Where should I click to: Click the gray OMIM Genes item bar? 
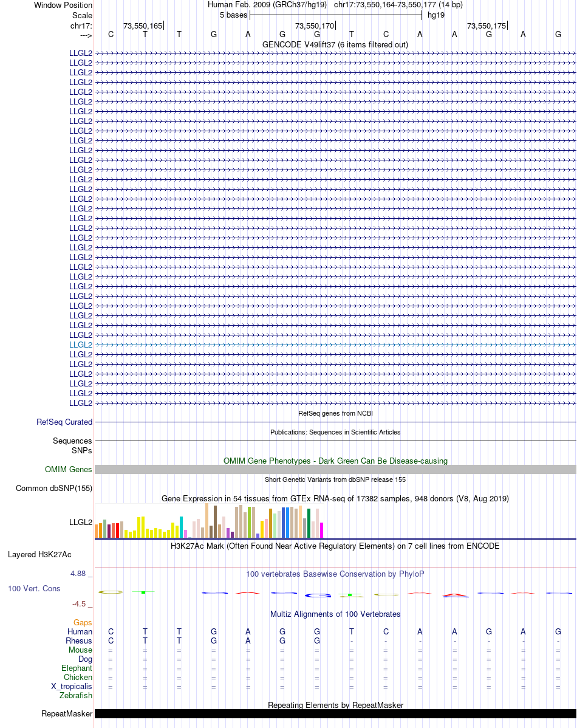coord(335,469)
